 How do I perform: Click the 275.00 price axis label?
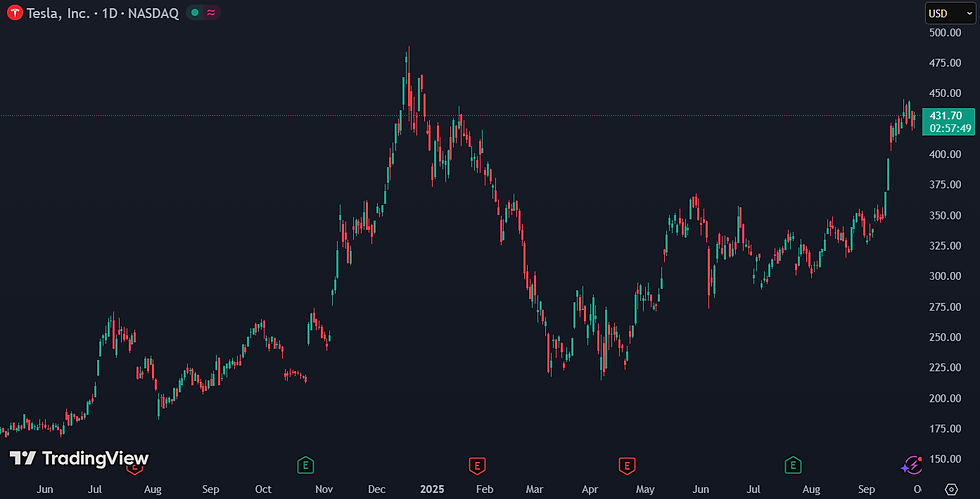[x=945, y=307]
